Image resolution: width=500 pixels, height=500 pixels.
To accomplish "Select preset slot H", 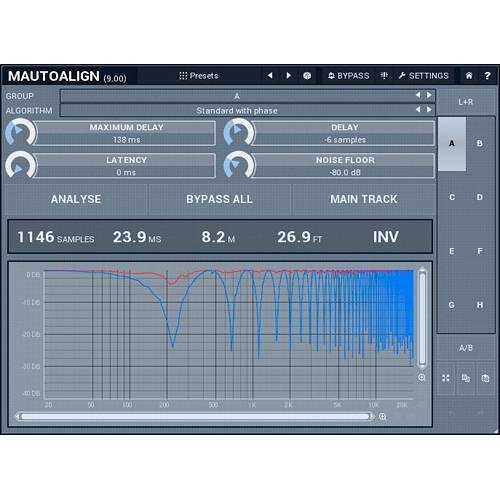I will coord(480,305).
